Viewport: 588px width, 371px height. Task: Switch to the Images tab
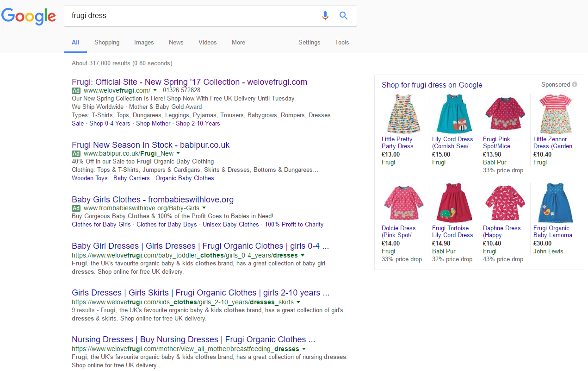click(144, 42)
